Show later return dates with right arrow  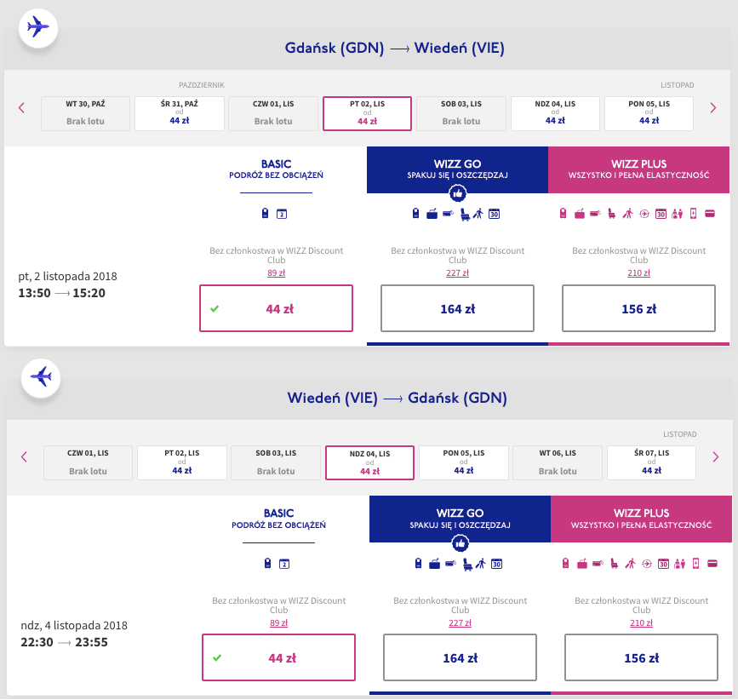click(x=716, y=457)
